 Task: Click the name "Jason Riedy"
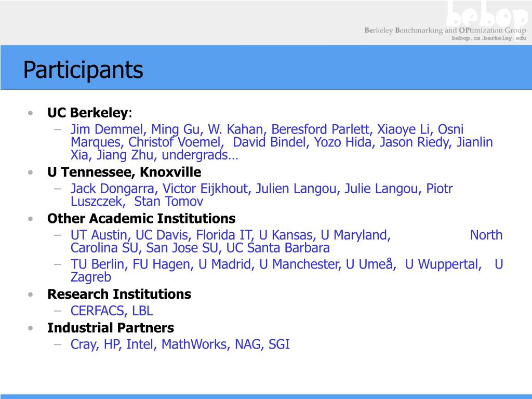(x=414, y=142)
